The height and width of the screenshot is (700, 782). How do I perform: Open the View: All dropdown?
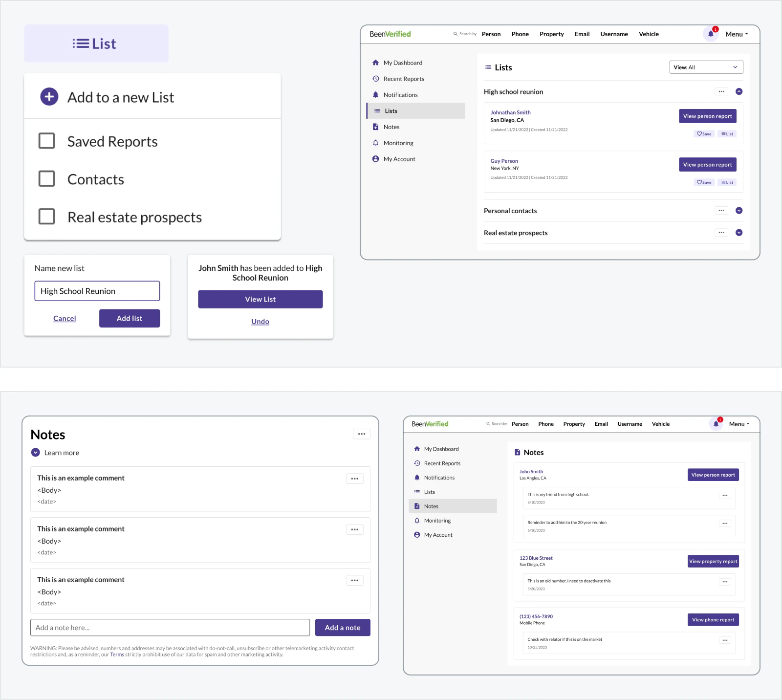pyautogui.click(x=706, y=67)
